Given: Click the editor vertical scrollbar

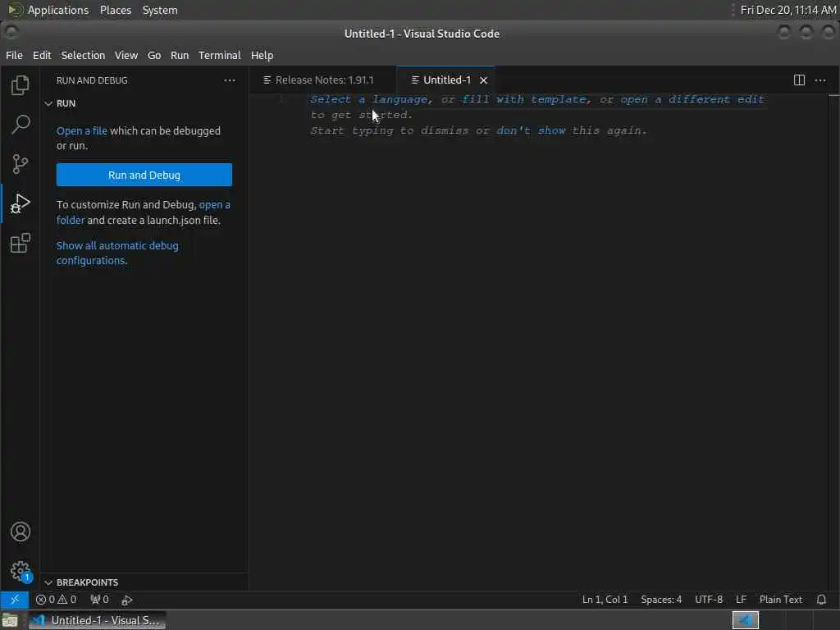Looking at the screenshot, I should 833,343.
